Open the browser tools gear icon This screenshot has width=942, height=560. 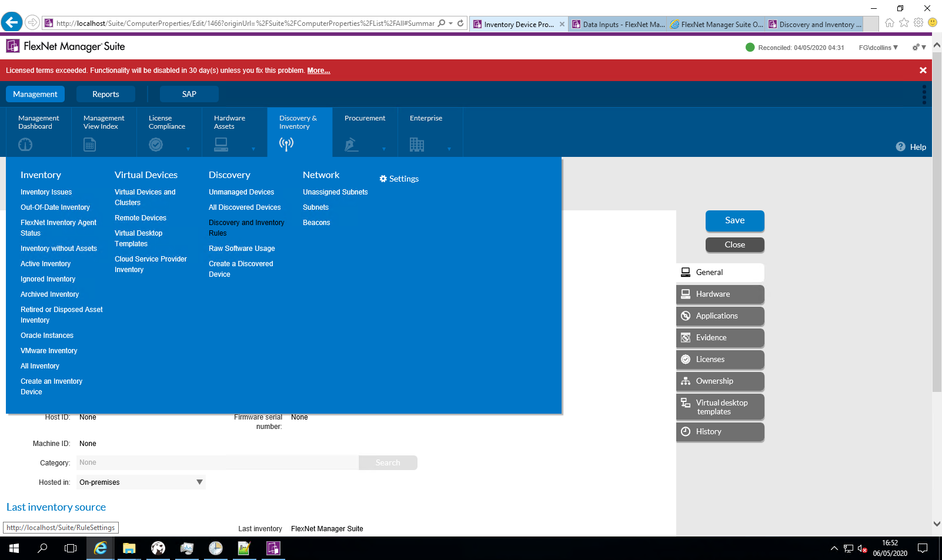point(918,23)
